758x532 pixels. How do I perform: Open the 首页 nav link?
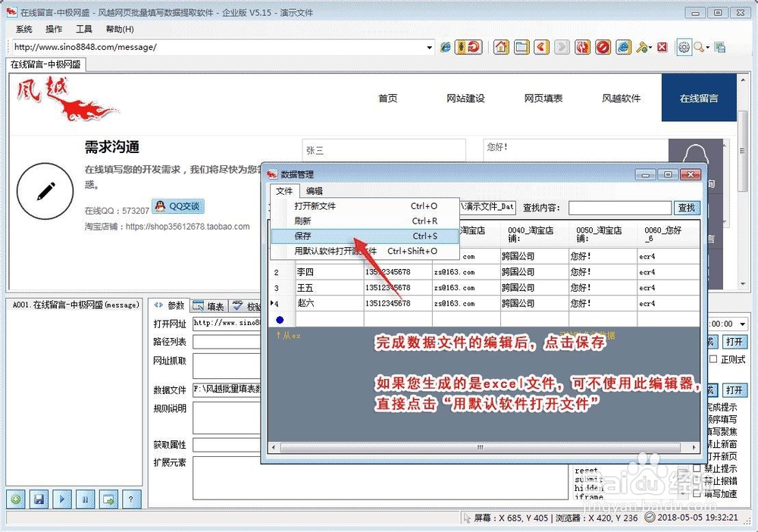[387, 98]
